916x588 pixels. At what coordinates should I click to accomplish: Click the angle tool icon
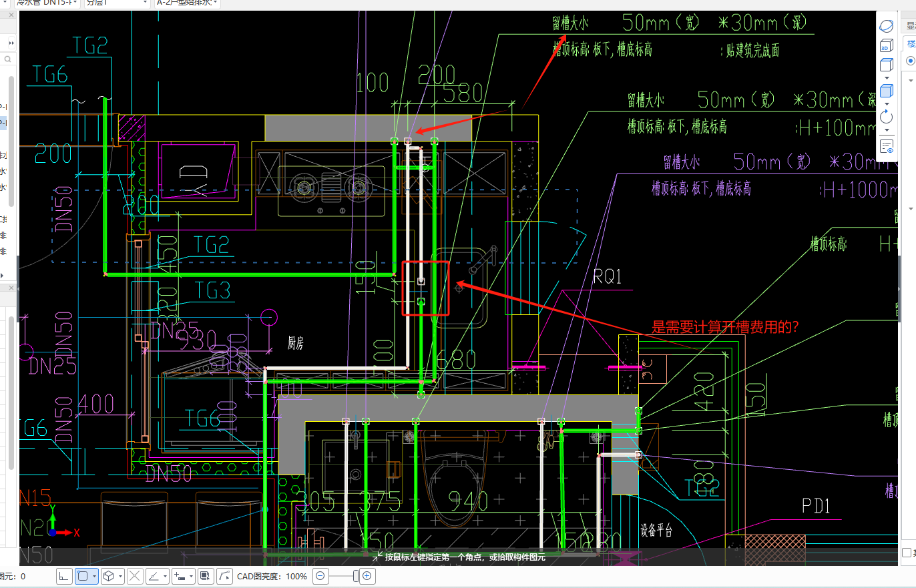pyautogui.click(x=154, y=575)
